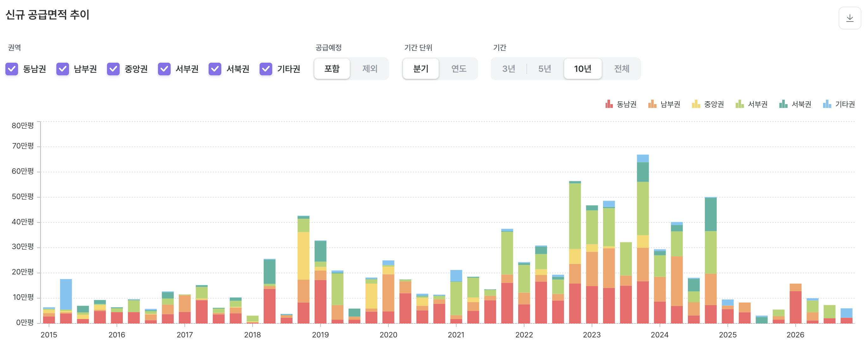Image resolution: width=868 pixels, height=345 pixels.
Task: Switch period unit to 분기
Action: [x=420, y=69]
